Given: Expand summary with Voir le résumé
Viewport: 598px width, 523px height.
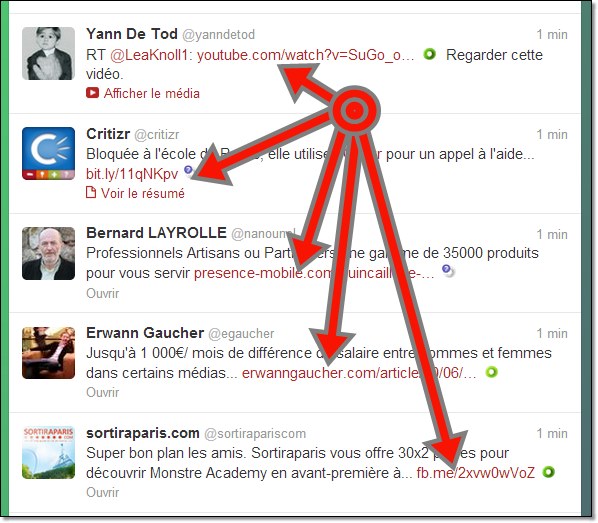Looking at the screenshot, I should pyautogui.click(x=143, y=193).
